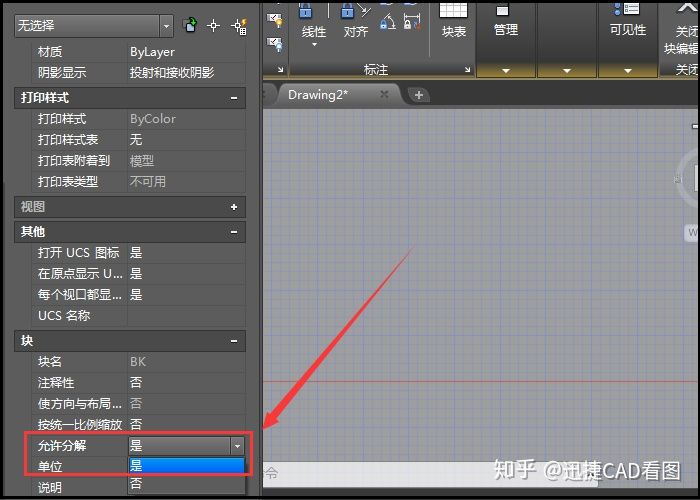Expand the blank middle ribbon panel arrow

pos(567,71)
